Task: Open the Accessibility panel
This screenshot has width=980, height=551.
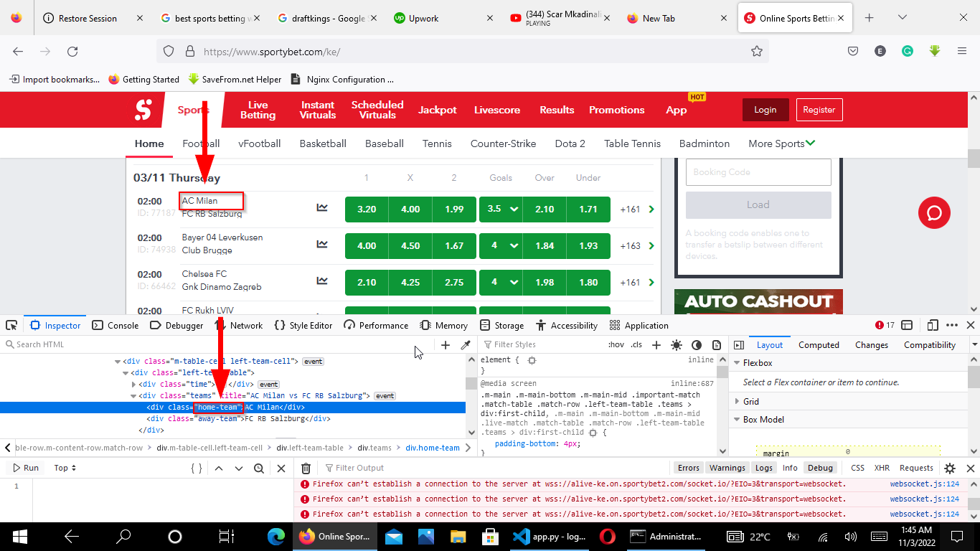Action: (566, 325)
